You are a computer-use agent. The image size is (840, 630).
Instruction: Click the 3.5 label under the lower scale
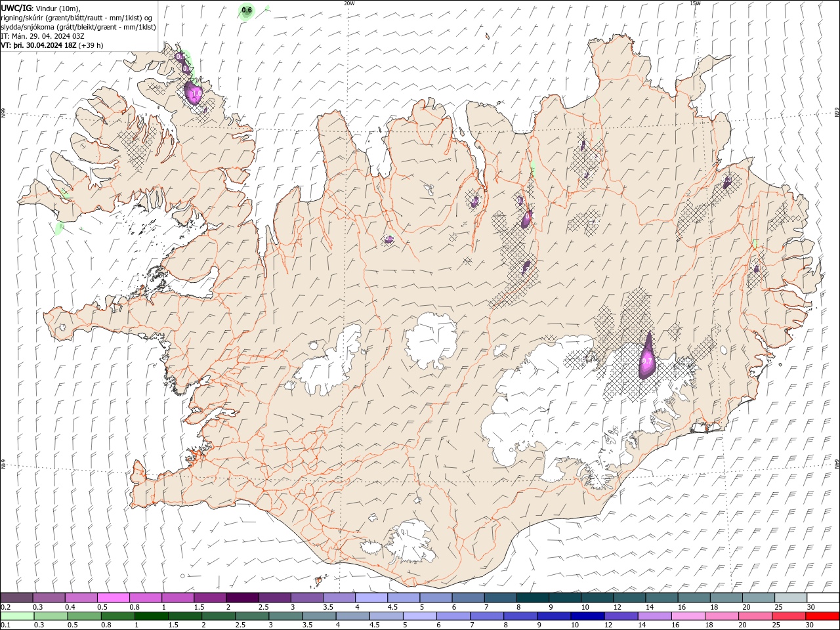click(307, 625)
